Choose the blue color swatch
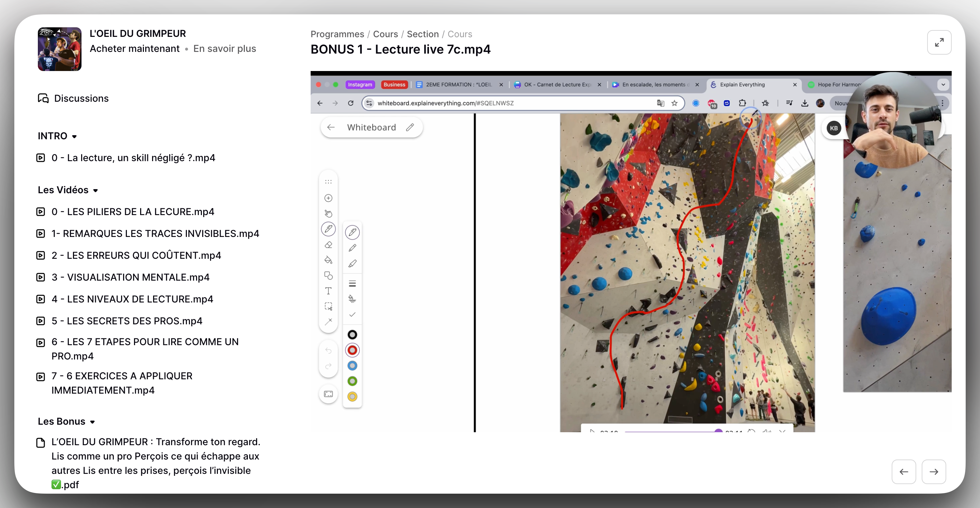980x508 pixels. tap(352, 366)
